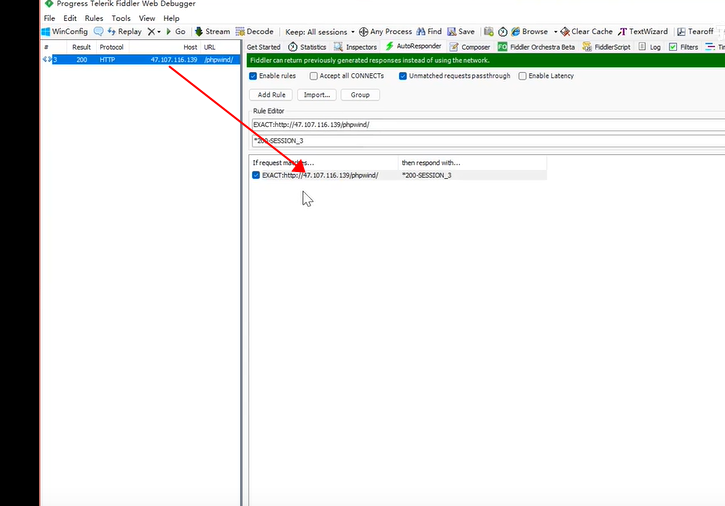Image resolution: width=725 pixels, height=506 pixels.
Task: Click the comment speech-bubble icon
Action: click(98, 31)
